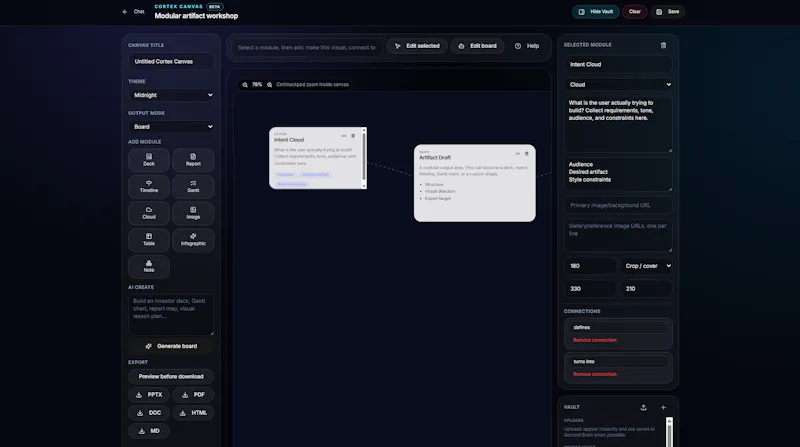Image resolution: width=800 pixels, height=447 pixels.
Task: Click connect icon on Artifact Draft card
Action: pos(517,154)
